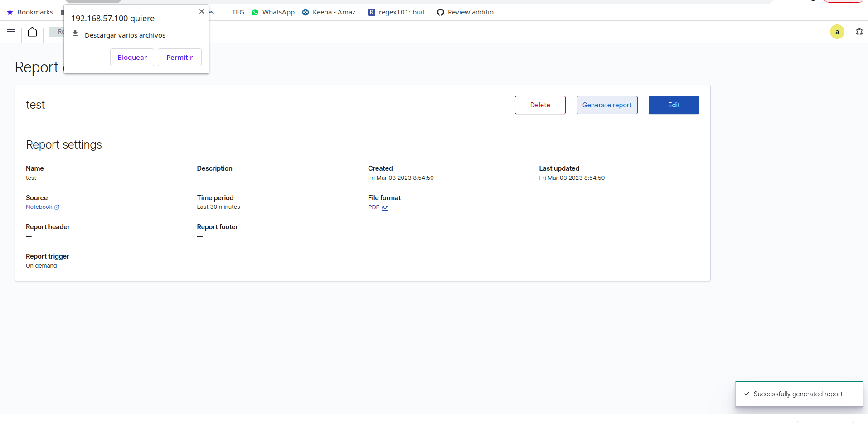868x423 pixels.
Task: Open the TFG bookmark
Action: tap(238, 12)
